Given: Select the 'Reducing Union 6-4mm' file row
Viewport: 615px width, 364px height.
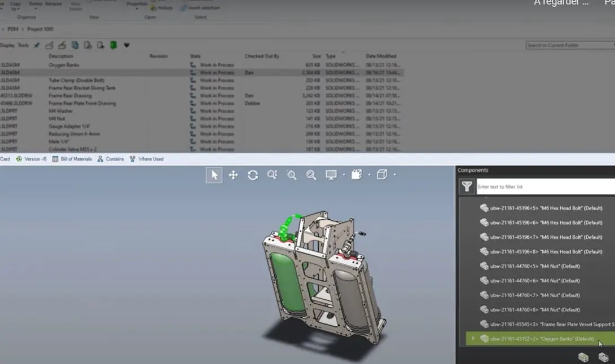Looking at the screenshot, I should 201,134.
